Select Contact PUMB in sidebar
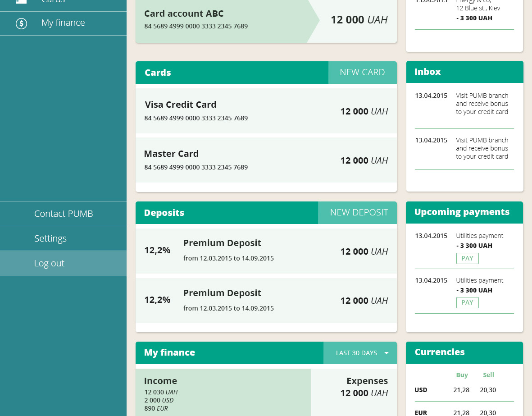 [64, 214]
